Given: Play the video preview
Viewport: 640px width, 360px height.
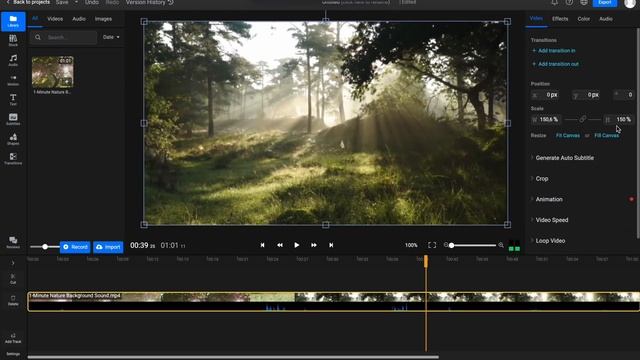Looking at the screenshot, I should click(x=297, y=245).
